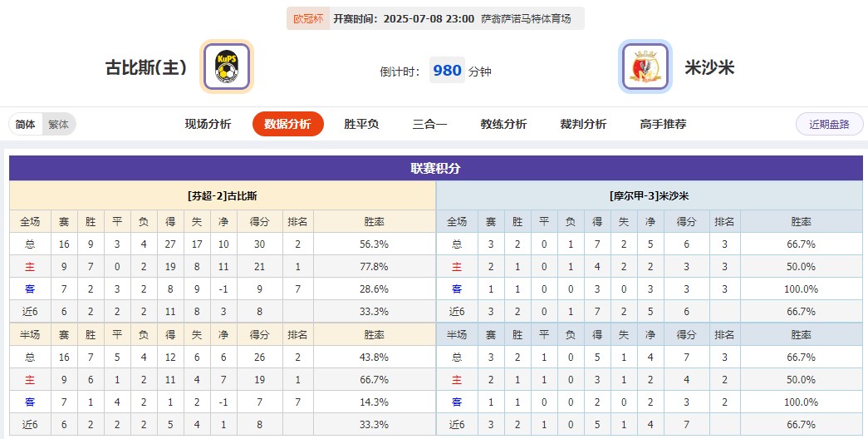This screenshot has width=868, height=439.
Task: Show the 高手推荐 tab
Action: [x=663, y=124]
